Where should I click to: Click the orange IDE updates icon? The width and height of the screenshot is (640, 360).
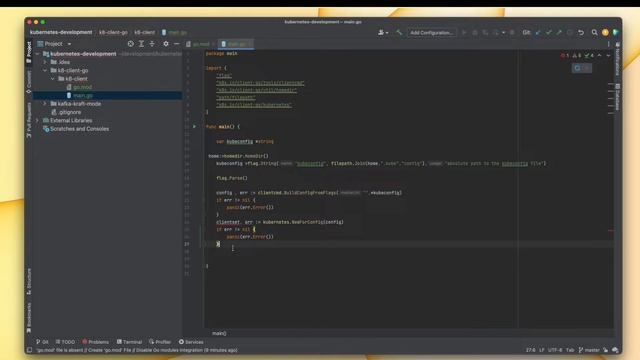(605, 32)
